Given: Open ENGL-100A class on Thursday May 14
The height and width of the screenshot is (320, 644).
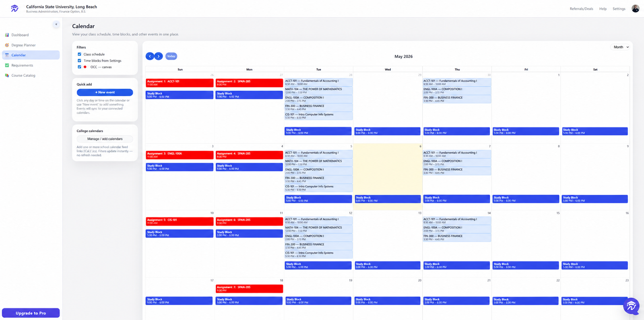Looking at the screenshot, I should click(x=457, y=229).
